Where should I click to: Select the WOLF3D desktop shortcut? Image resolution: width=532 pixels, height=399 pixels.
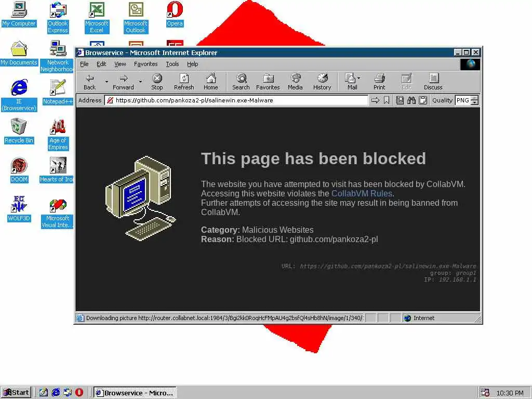(19, 209)
